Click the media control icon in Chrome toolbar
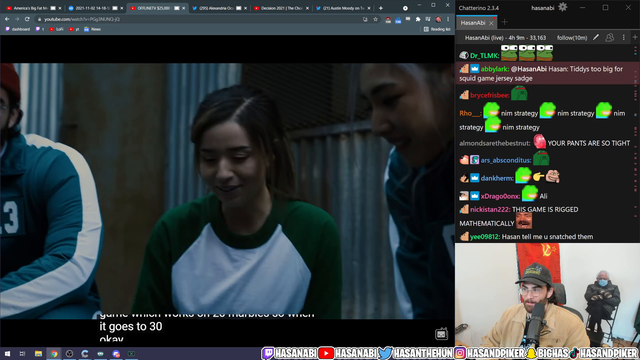The image size is (640, 360). pyautogui.click(x=428, y=19)
